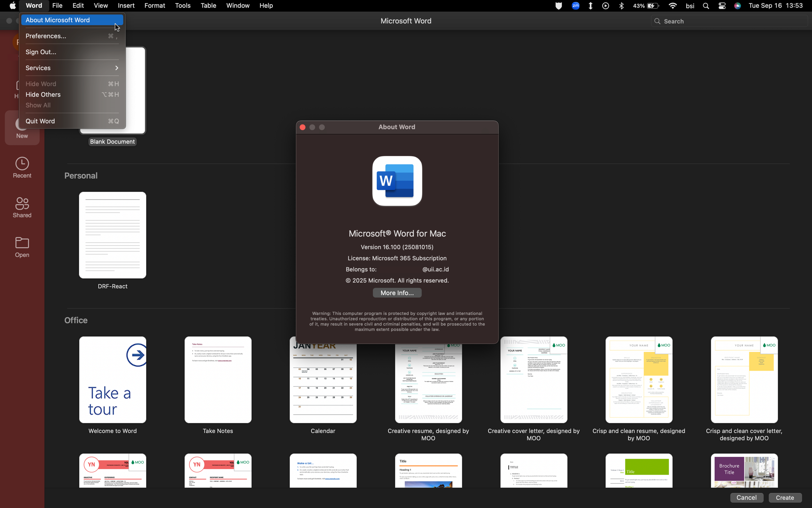Image resolution: width=812 pixels, height=508 pixels.
Task: Open Bluetooth status in menu bar
Action: pyautogui.click(x=621, y=6)
